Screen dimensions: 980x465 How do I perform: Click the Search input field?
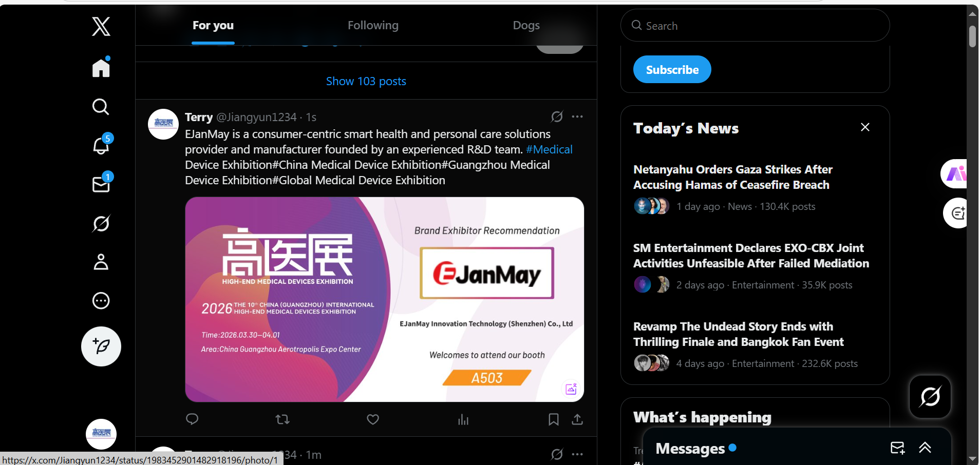pyautogui.click(x=755, y=25)
